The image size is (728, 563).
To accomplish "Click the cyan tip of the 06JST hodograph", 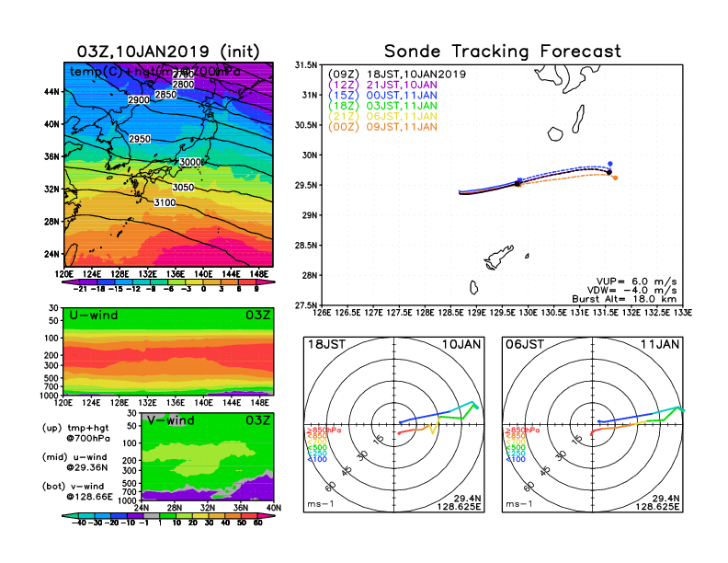I will point(682,408).
